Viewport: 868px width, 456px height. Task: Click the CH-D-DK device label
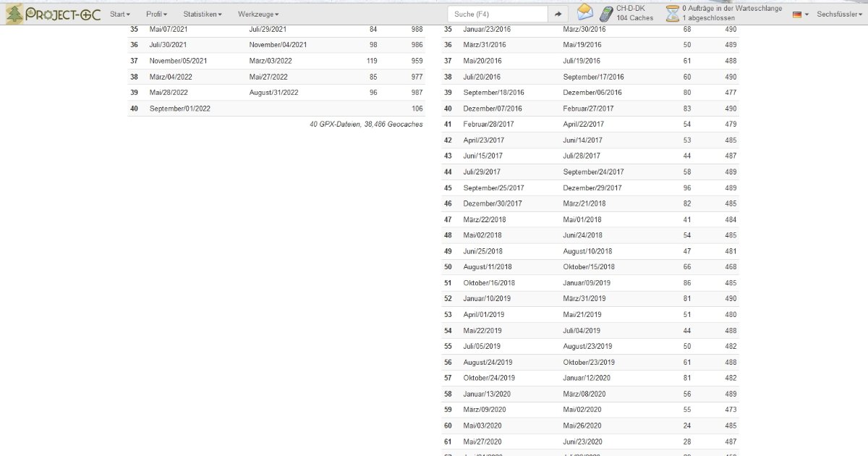[x=631, y=9]
